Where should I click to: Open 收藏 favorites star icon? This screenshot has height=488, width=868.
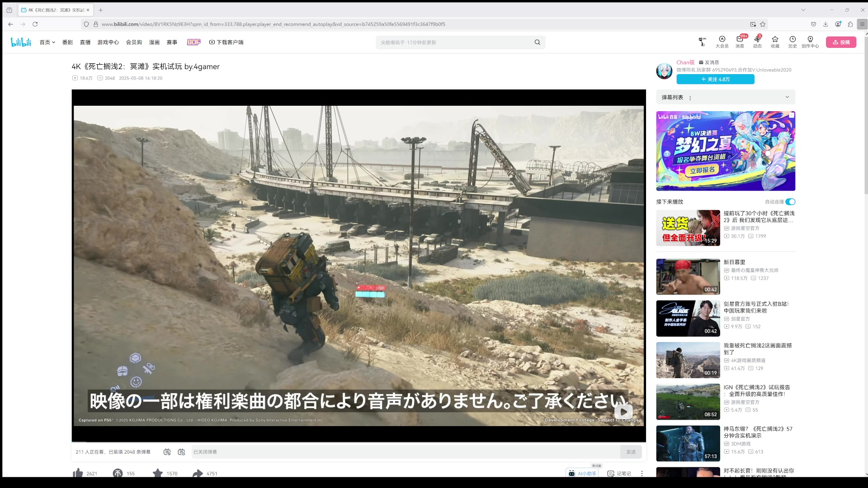775,42
